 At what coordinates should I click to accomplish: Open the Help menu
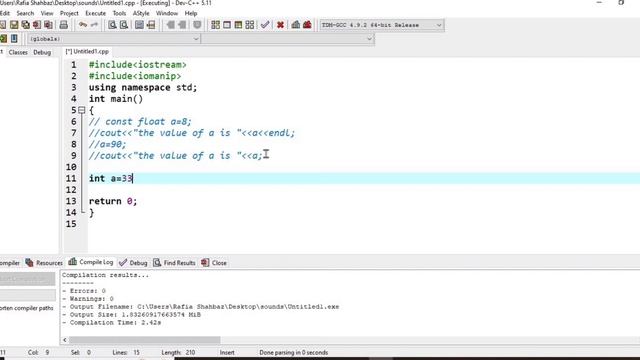191,13
